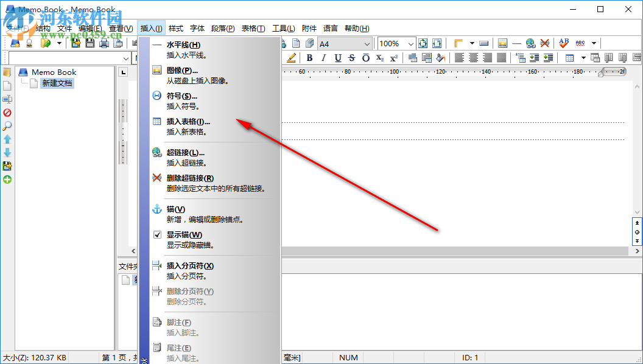643x364 pixels.
Task: Apply overline formatting
Action: click(x=366, y=58)
